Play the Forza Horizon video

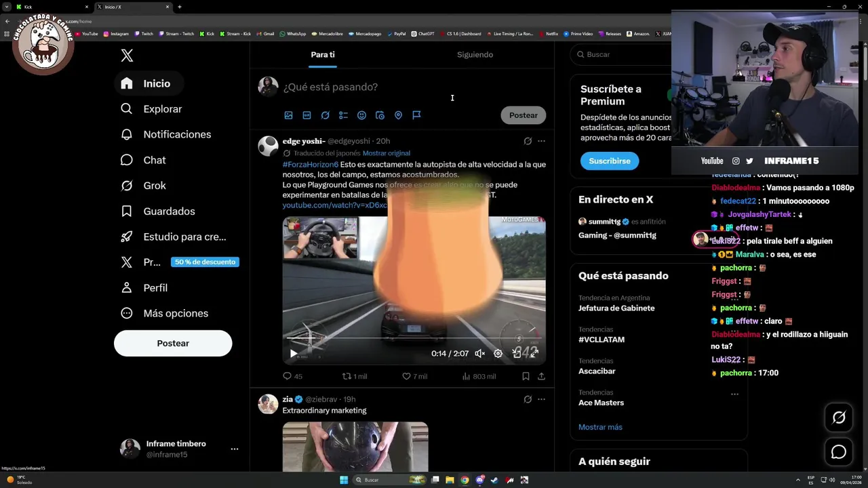click(293, 353)
